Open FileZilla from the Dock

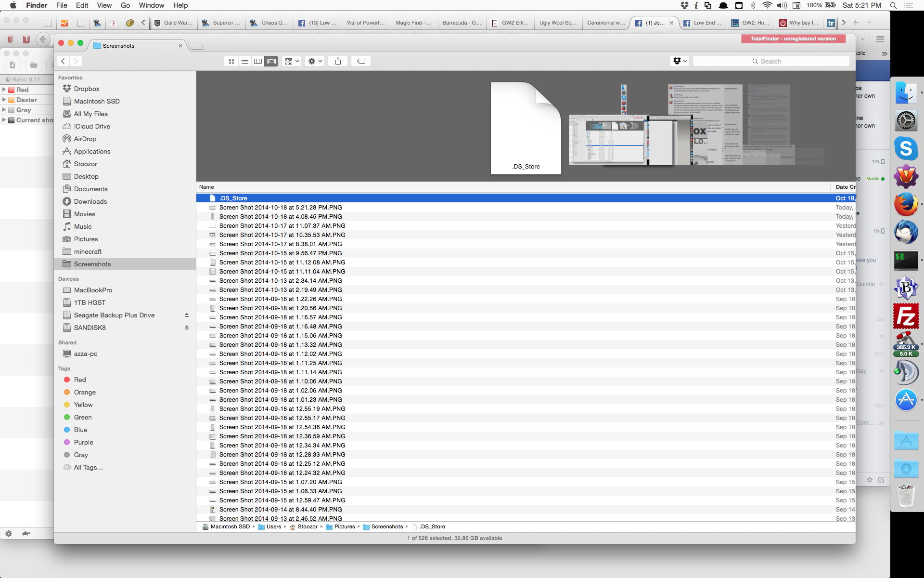tap(906, 316)
